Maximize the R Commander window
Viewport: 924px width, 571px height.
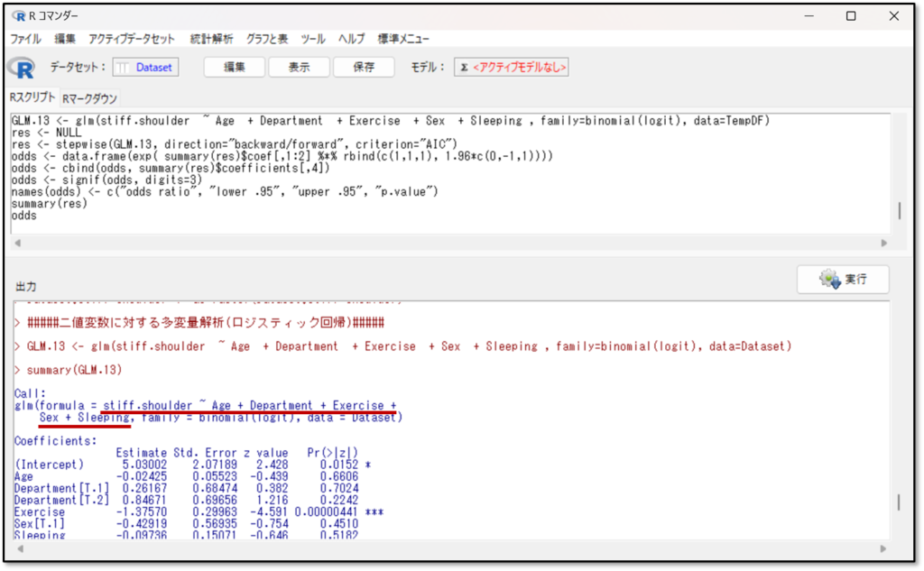[x=851, y=16]
